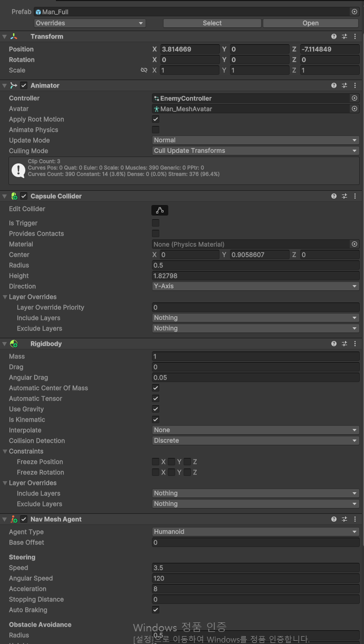The height and width of the screenshot is (644, 364).
Task: Click the Position X input field
Action: coord(189,49)
